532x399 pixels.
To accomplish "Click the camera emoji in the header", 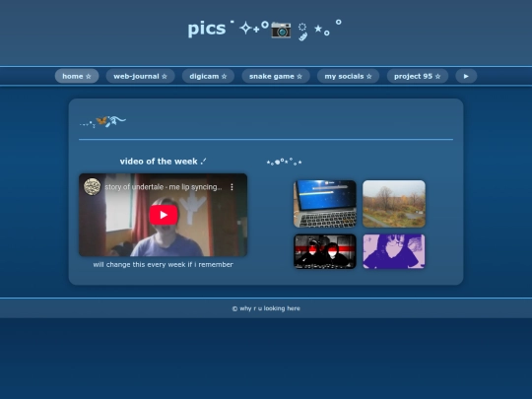I will tap(281, 30).
